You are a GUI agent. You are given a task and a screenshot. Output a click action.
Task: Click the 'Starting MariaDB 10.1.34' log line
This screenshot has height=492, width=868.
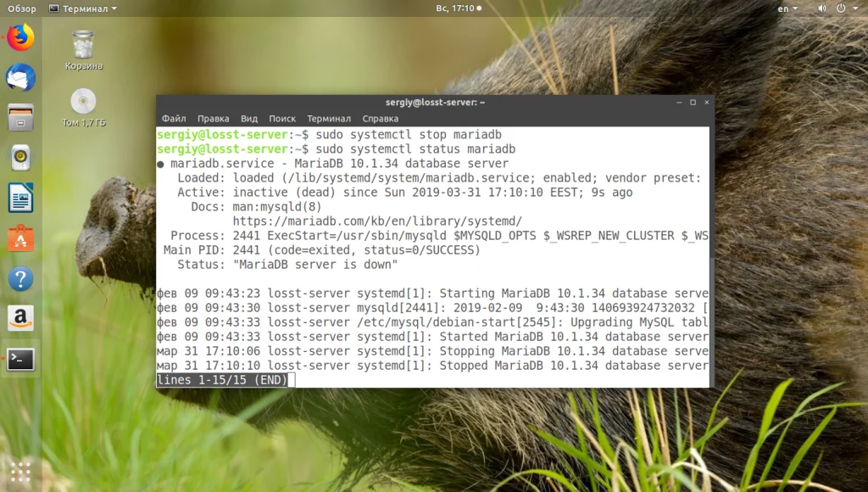click(x=432, y=294)
